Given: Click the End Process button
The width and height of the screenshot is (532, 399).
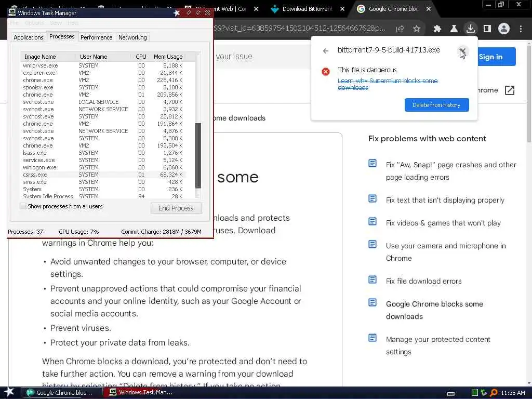Looking at the screenshot, I should click(x=176, y=208).
